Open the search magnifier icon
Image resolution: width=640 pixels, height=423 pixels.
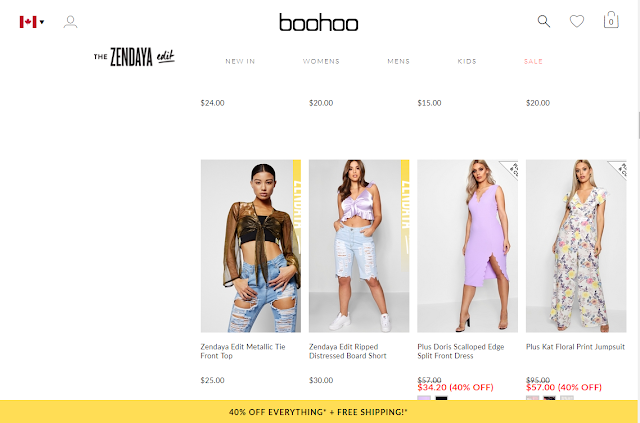pyautogui.click(x=544, y=21)
